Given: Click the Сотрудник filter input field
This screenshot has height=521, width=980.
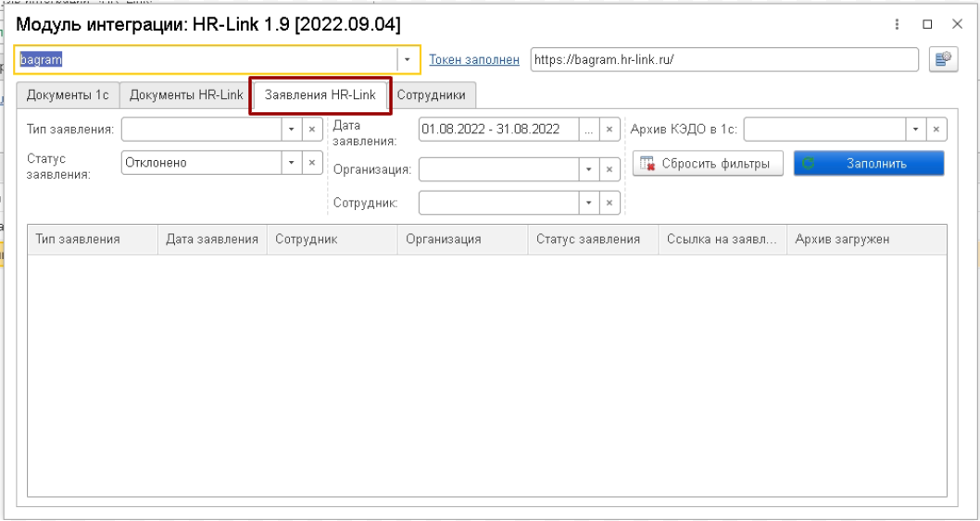Looking at the screenshot, I should (x=499, y=203).
